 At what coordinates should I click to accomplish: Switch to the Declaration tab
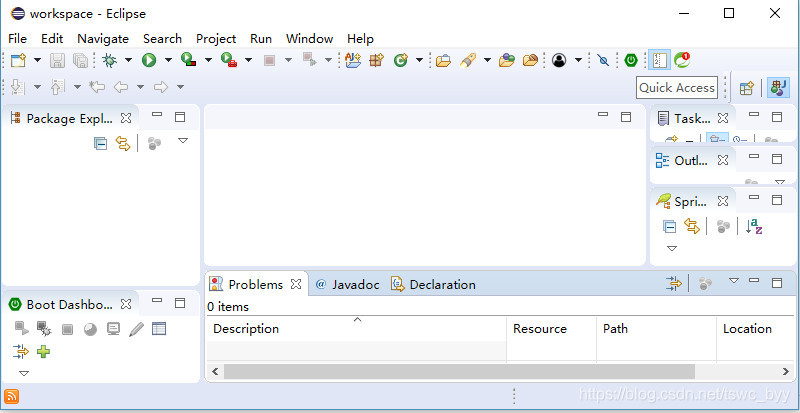click(433, 284)
